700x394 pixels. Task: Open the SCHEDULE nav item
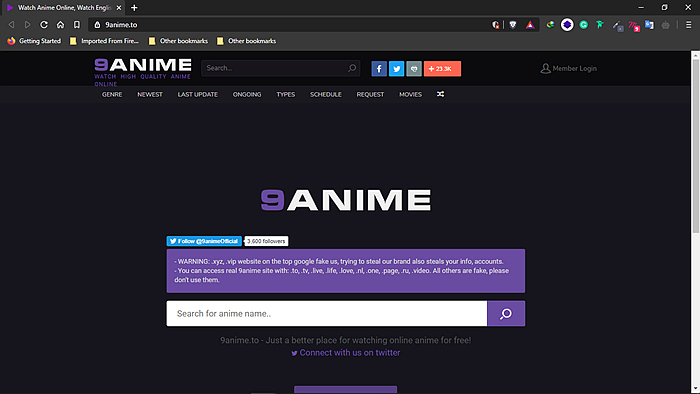point(326,95)
